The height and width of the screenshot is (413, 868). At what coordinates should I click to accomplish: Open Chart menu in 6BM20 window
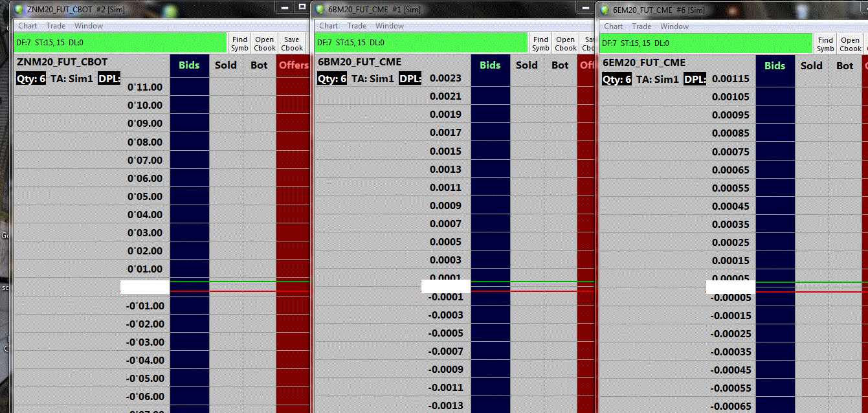pos(329,26)
